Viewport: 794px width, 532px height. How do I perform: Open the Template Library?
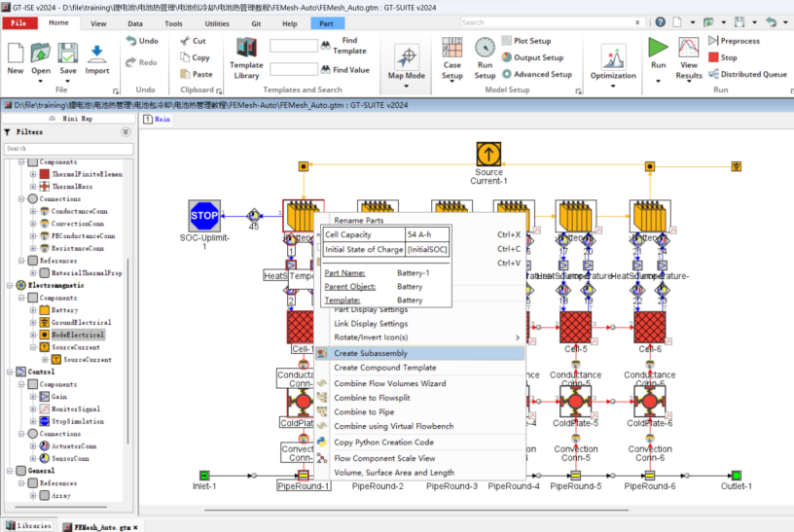(x=246, y=58)
